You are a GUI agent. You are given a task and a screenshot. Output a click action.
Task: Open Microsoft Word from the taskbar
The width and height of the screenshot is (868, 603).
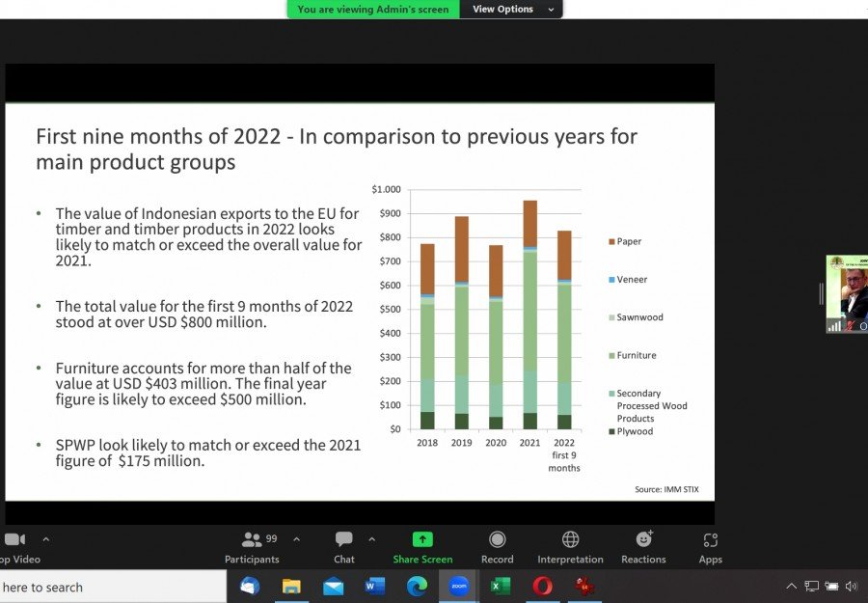(375, 586)
